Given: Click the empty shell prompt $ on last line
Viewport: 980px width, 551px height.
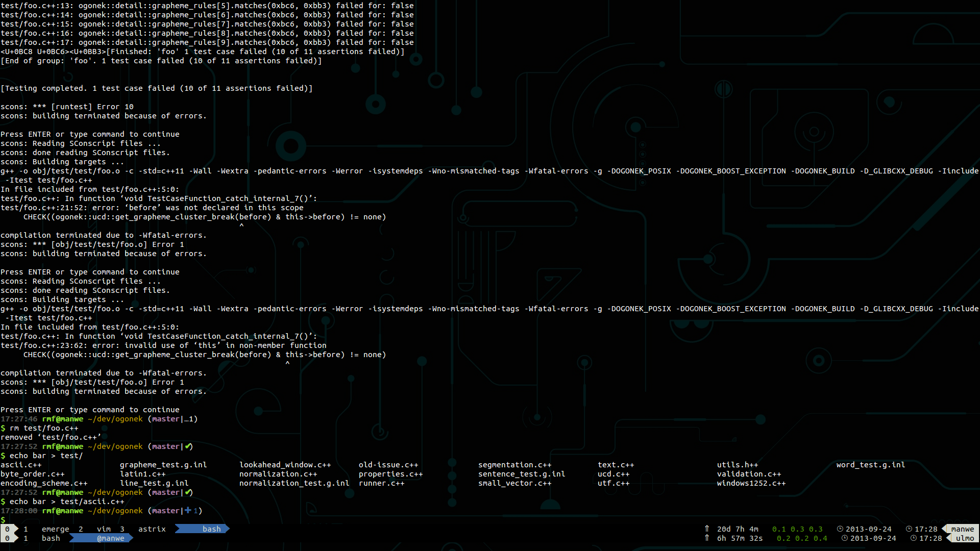Looking at the screenshot, I should [3, 520].
